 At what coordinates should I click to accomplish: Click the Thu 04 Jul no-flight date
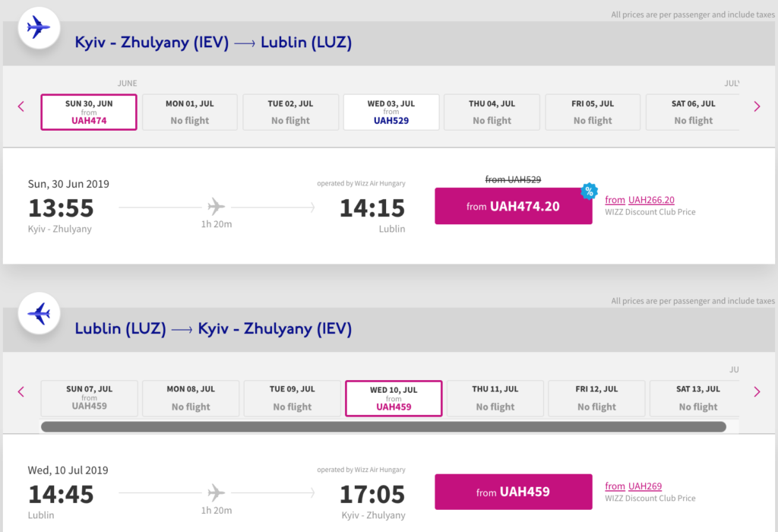[492, 112]
